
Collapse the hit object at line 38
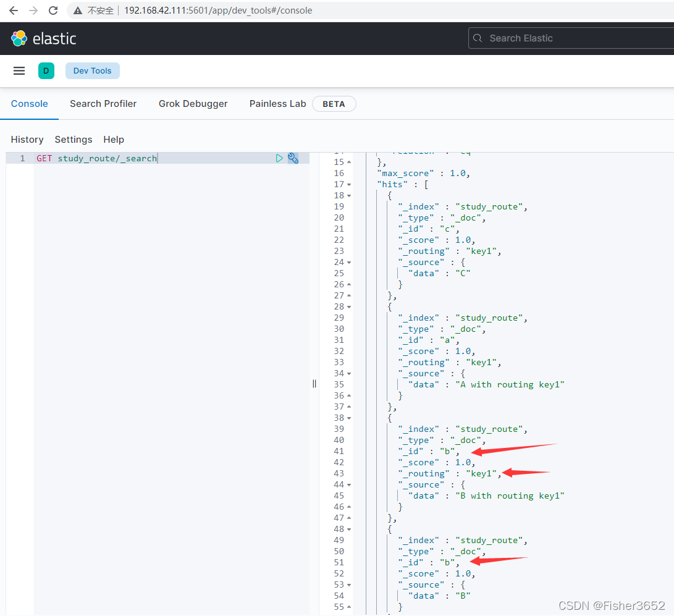[349, 418]
